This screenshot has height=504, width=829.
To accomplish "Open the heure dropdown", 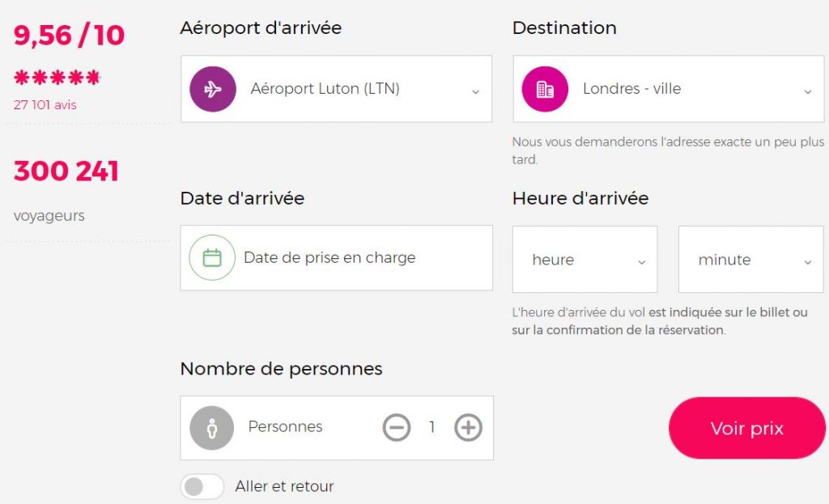I will 585,259.
